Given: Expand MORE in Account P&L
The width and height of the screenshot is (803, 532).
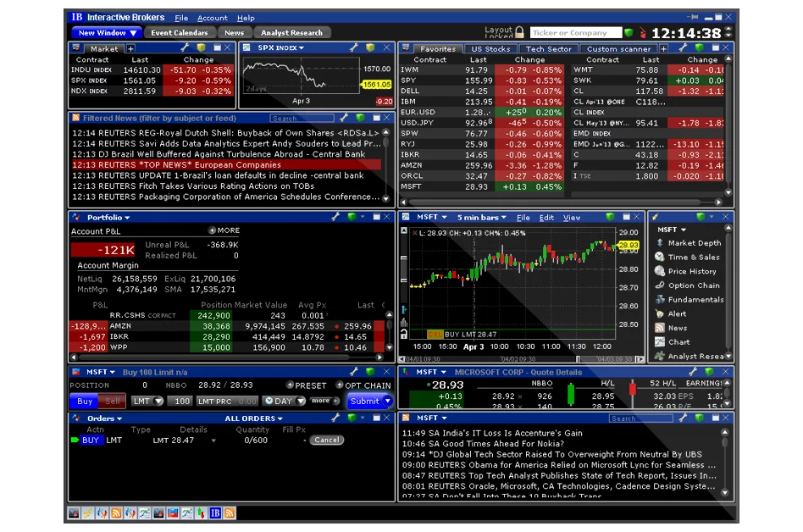Looking at the screenshot, I should coord(224,230).
